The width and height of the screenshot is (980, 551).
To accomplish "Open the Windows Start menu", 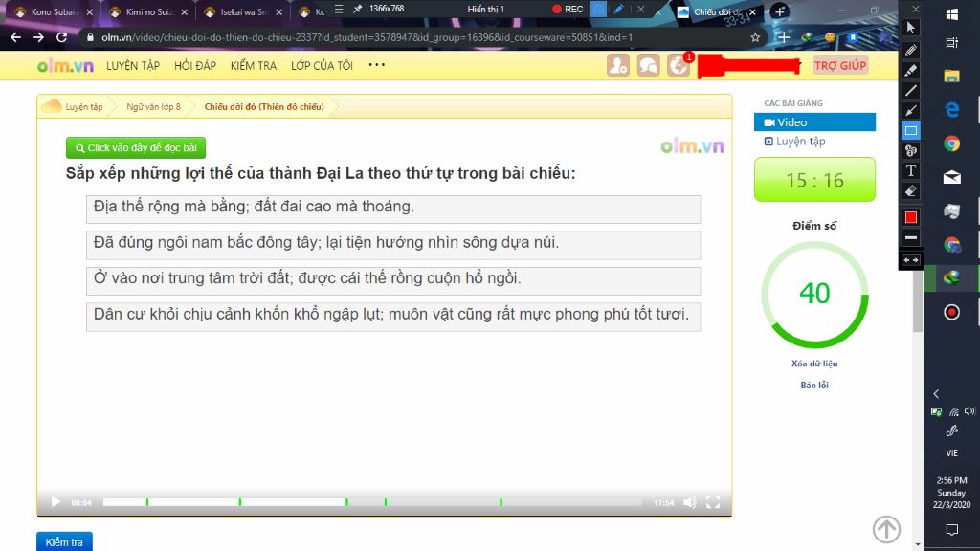I will click(x=952, y=13).
